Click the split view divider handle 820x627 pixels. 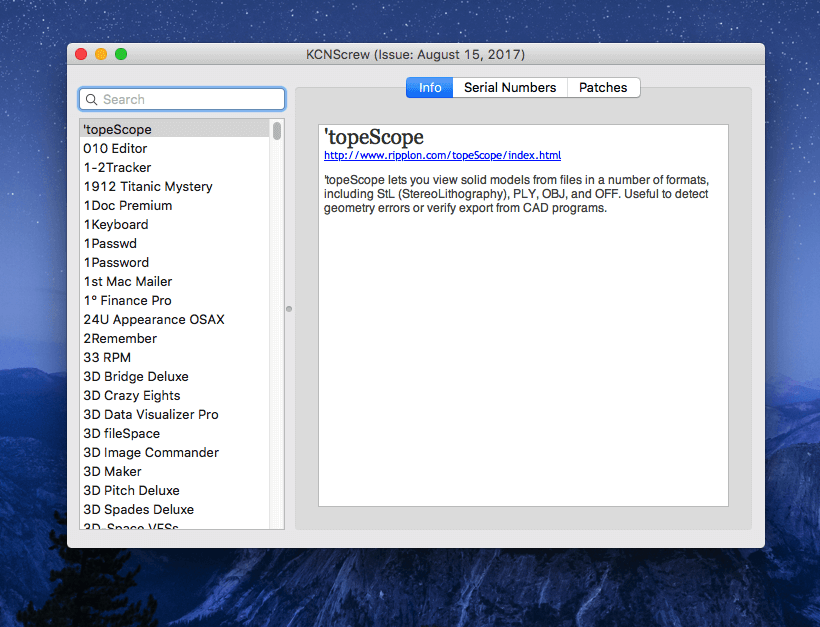[289, 309]
